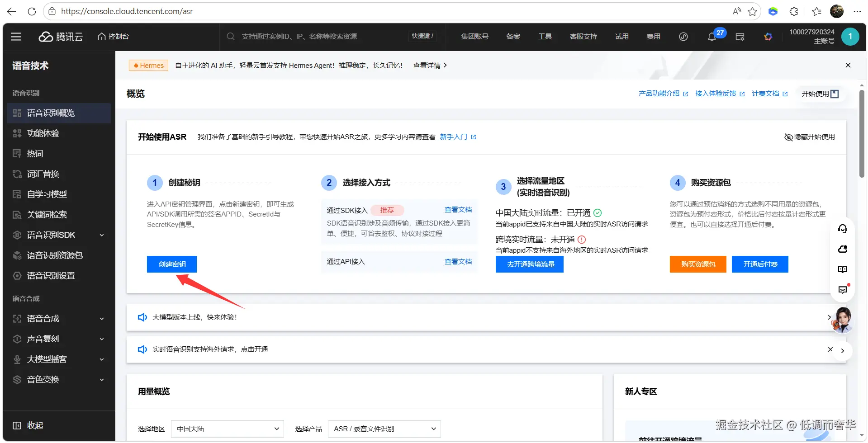Open the 产品功能介绍 link
This screenshot has height=443, width=868.
[x=663, y=94]
